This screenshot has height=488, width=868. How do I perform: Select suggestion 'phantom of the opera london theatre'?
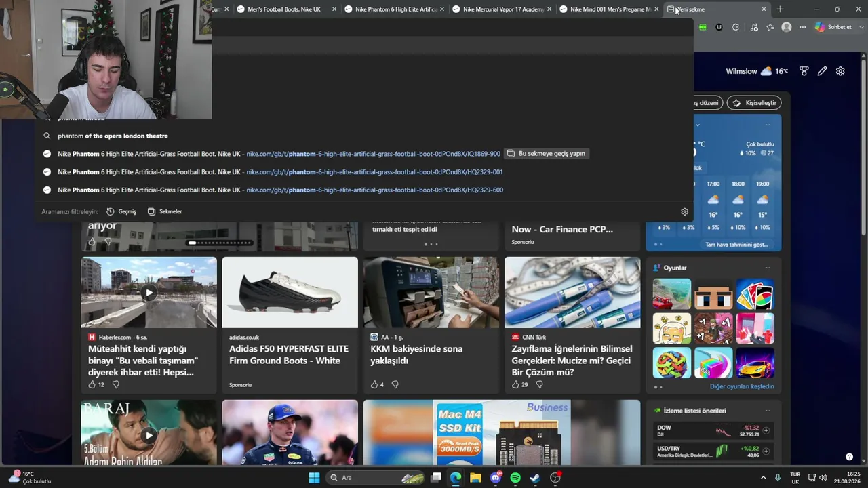pos(365,136)
